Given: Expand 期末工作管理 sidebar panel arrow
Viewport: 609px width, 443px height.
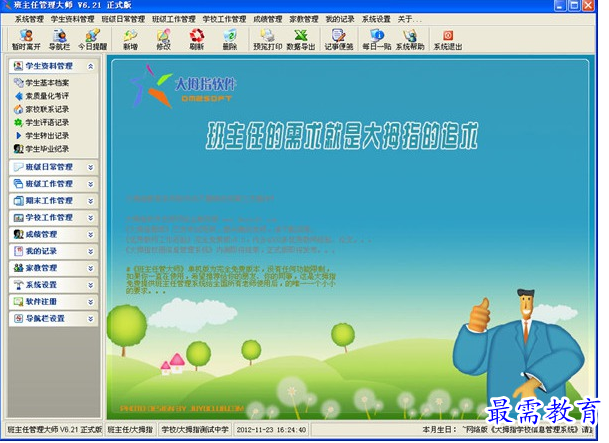Looking at the screenshot, I should click(90, 201).
